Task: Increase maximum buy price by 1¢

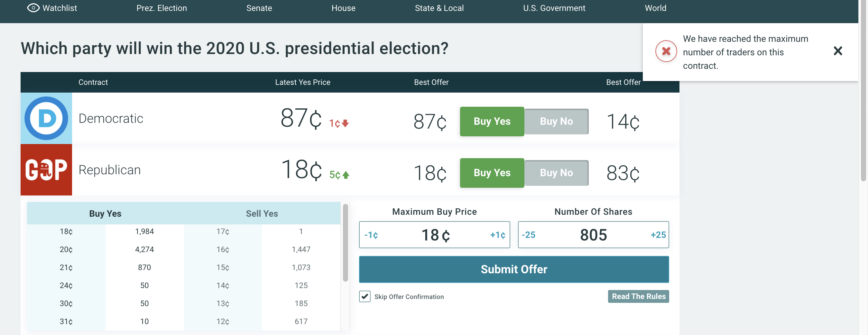Action: point(497,235)
